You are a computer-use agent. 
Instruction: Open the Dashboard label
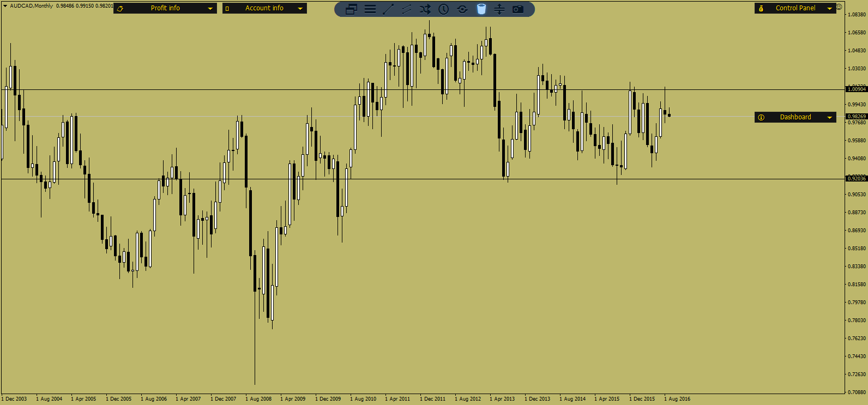[795, 117]
